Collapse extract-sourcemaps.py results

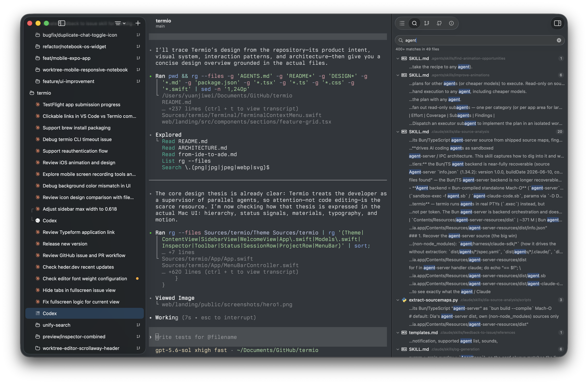[398, 300]
